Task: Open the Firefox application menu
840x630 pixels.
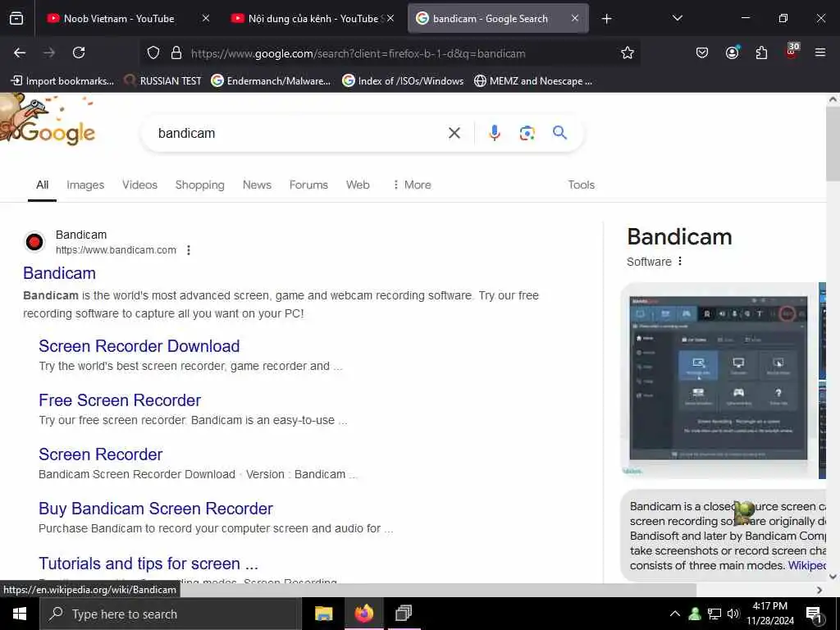Action: click(x=820, y=52)
